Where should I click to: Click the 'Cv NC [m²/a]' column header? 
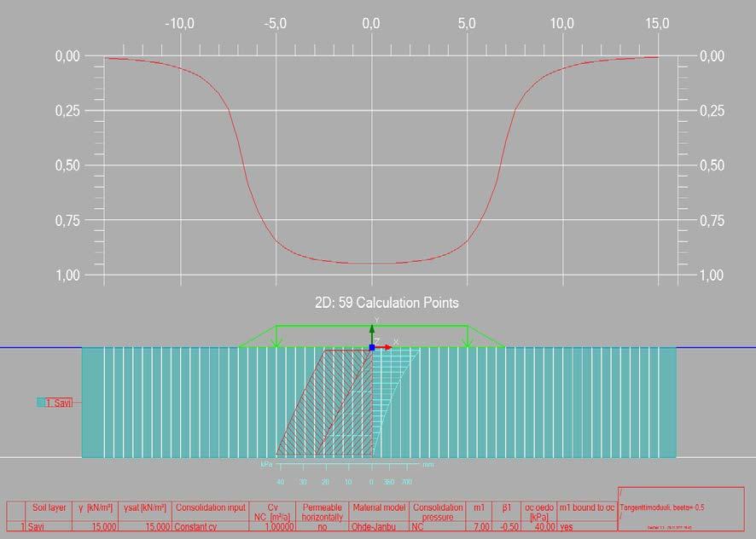pos(272,512)
